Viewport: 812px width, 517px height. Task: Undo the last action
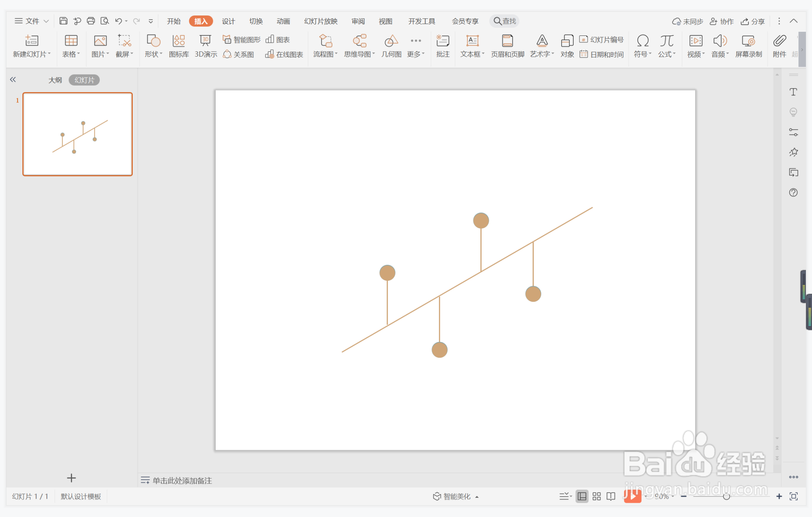point(119,21)
